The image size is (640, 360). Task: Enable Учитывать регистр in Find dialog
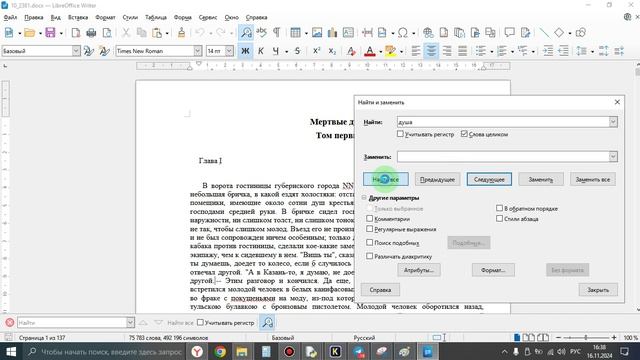[400, 134]
